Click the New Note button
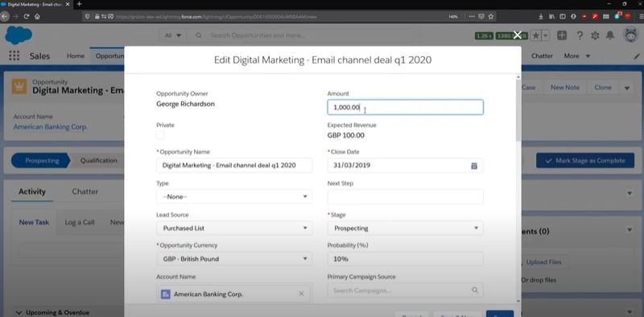The width and height of the screenshot is (644, 317). pos(565,88)
